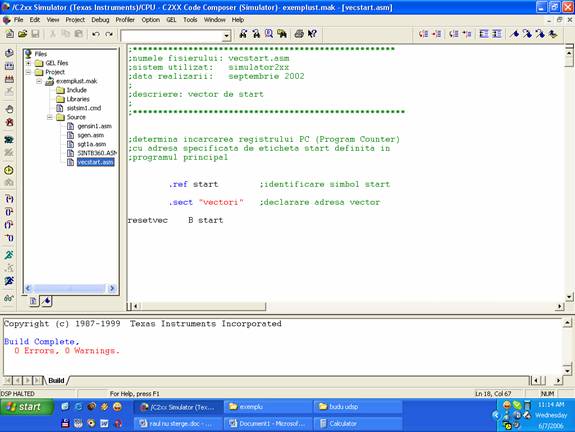575x432 pixels.
Task: Click the Step Out braces icon
Action: [9, 225]
